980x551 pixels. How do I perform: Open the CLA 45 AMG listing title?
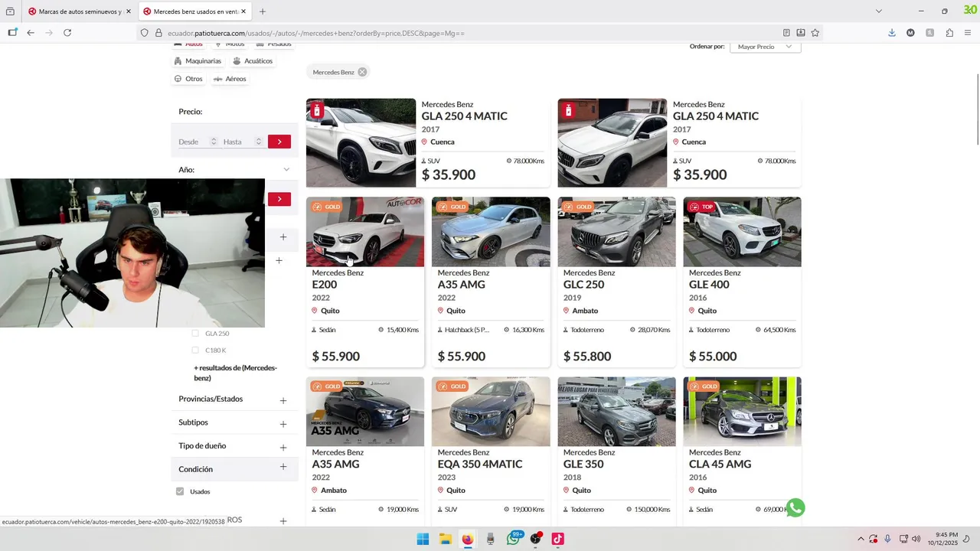click(x=720, y=465)
